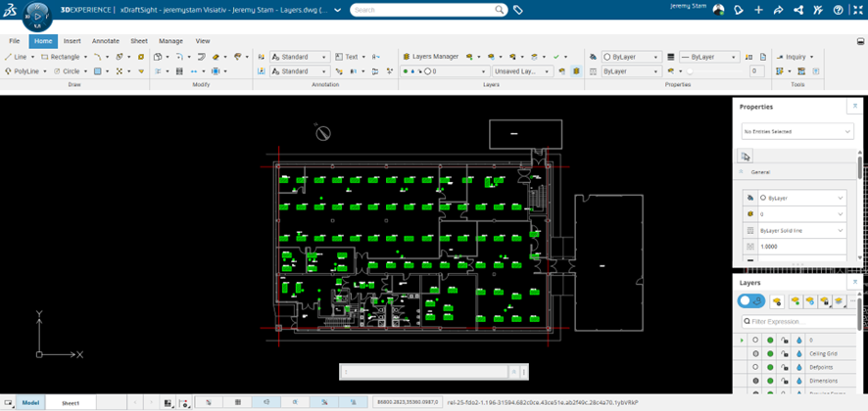
Task: Select the PolyLine draw tool
Action: click(x=23, y=70)
